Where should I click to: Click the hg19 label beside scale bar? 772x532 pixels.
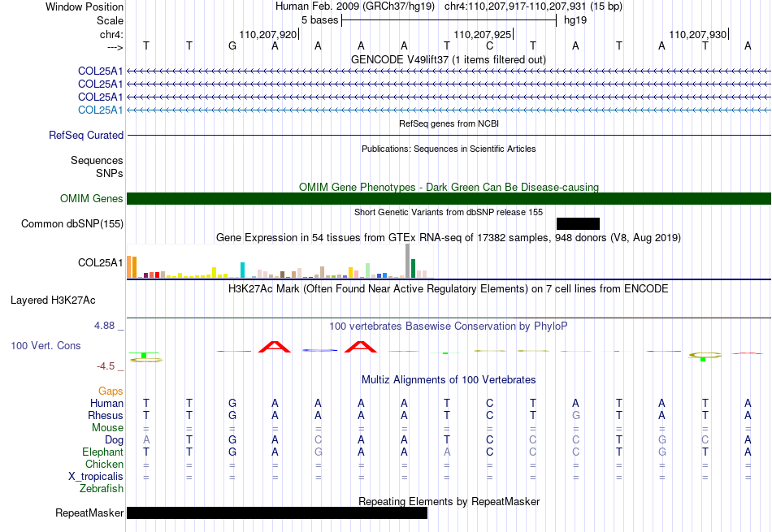pyautogui.click(x=575, y=20)
